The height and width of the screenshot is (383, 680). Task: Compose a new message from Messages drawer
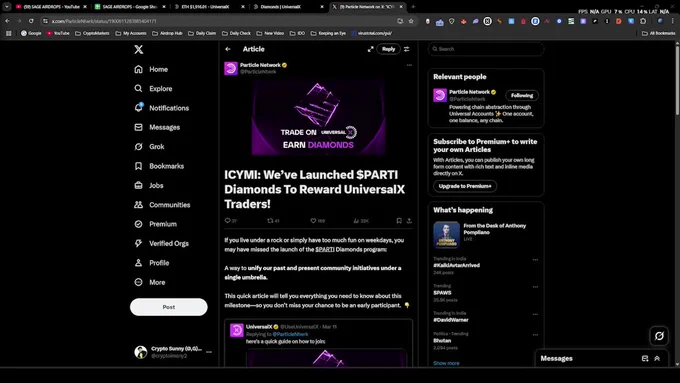[x=645, y=358]
